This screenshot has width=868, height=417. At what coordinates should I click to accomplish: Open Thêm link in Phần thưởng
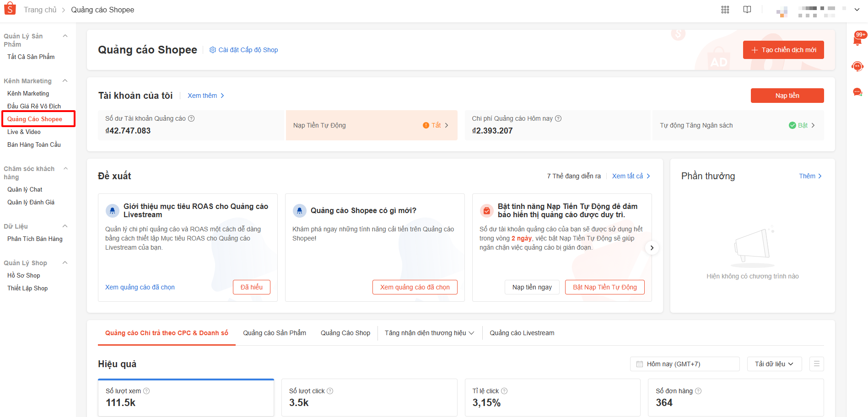point(810,176)
